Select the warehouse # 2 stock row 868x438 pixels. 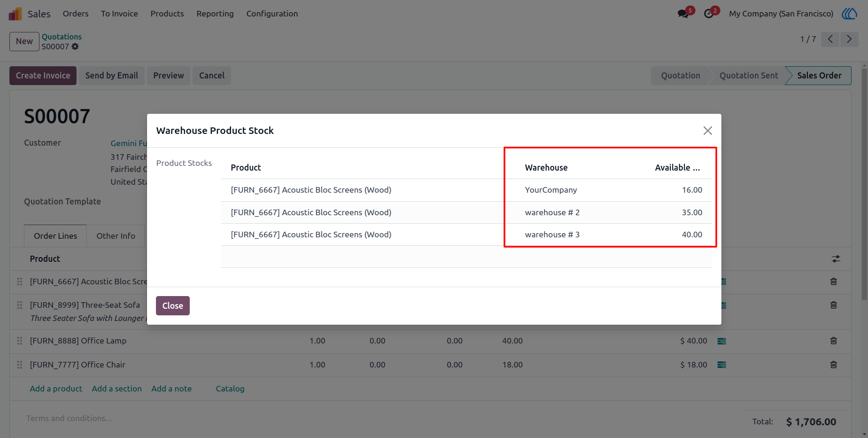click(466, 212)
